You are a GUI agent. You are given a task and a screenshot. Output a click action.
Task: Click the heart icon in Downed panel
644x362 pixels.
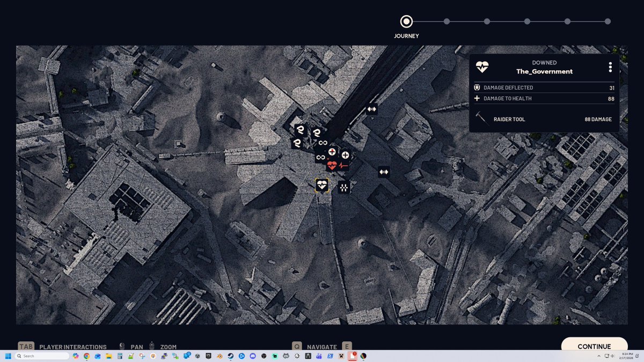pos(482,67)
